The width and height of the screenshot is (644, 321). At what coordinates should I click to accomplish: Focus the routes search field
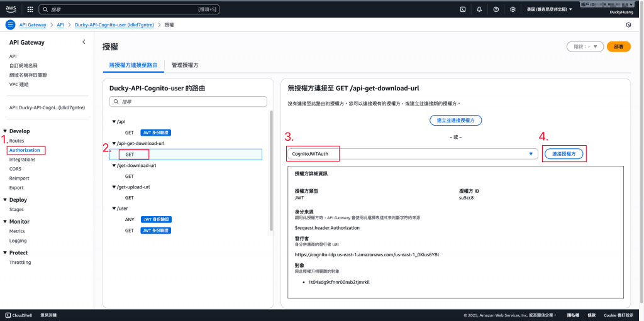(188, 101)
